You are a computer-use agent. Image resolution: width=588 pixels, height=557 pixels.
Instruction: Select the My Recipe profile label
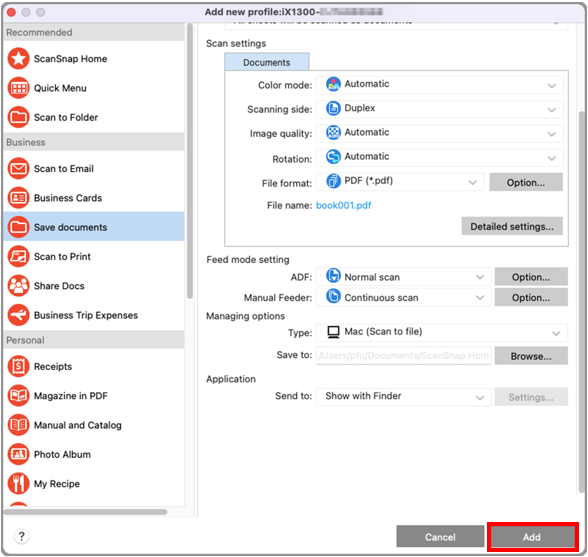[x=57, y=484]
